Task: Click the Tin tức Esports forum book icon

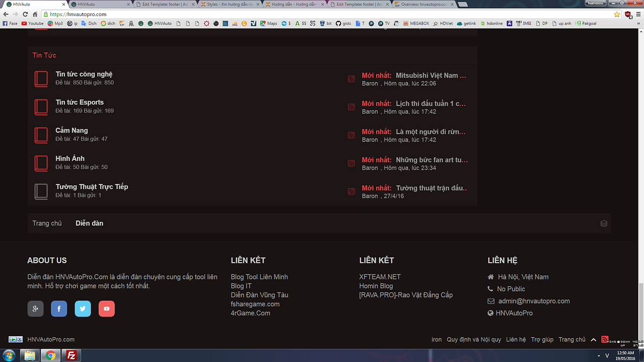Action: pos(41,107)
